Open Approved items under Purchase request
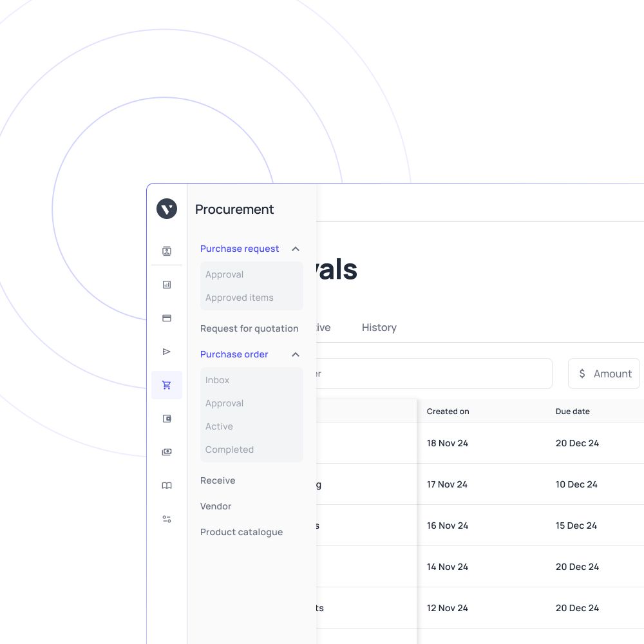Viewport: 644px width, 644px height. (x=239, y=298)
